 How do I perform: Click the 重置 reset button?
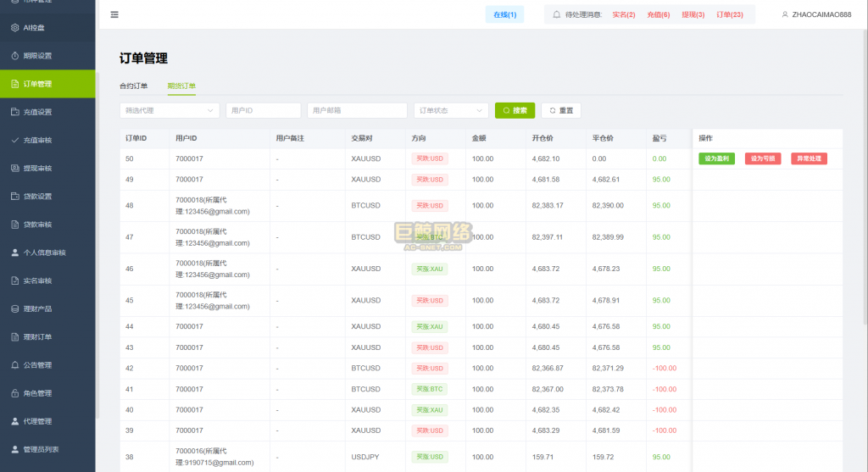tap(561, 111)
